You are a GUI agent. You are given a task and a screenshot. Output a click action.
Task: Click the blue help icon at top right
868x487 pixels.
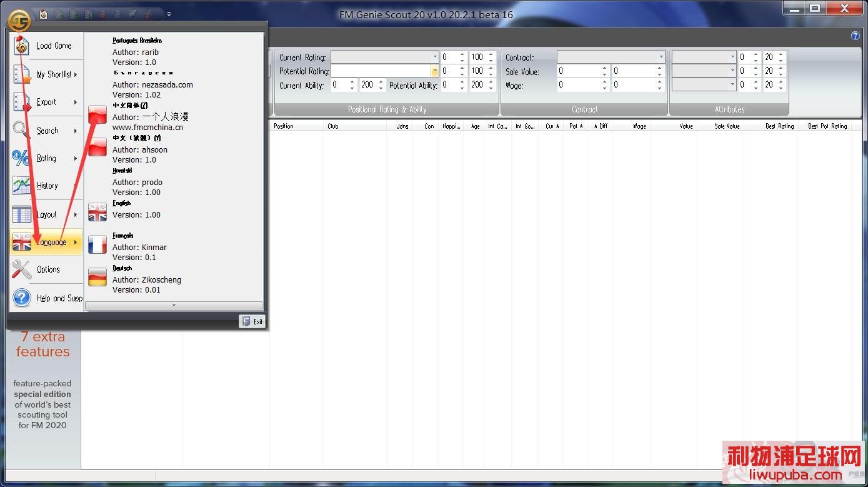click(x=856, y=36)
